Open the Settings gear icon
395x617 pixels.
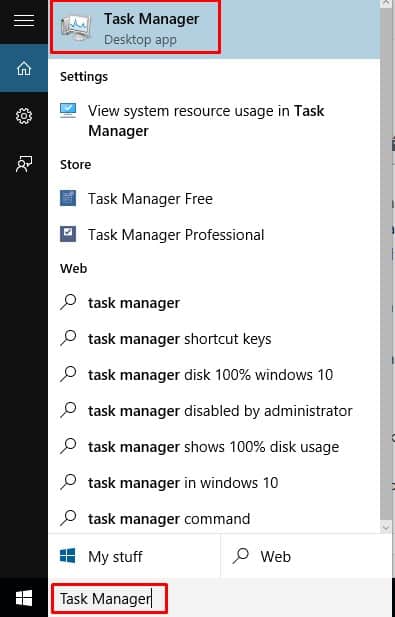pos(24,116)
